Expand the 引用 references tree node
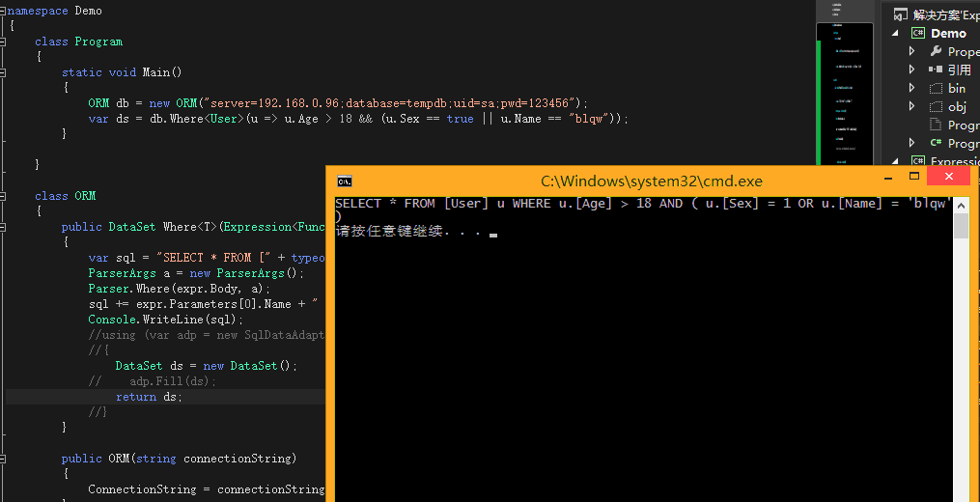The height and width of the screenshot is (502, 980). (x=911, y=70)
